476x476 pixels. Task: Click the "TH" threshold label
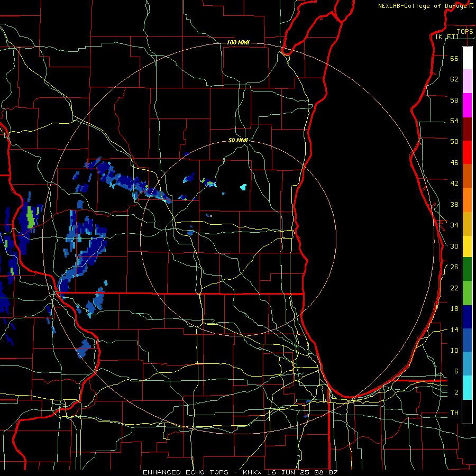(454, 413)
